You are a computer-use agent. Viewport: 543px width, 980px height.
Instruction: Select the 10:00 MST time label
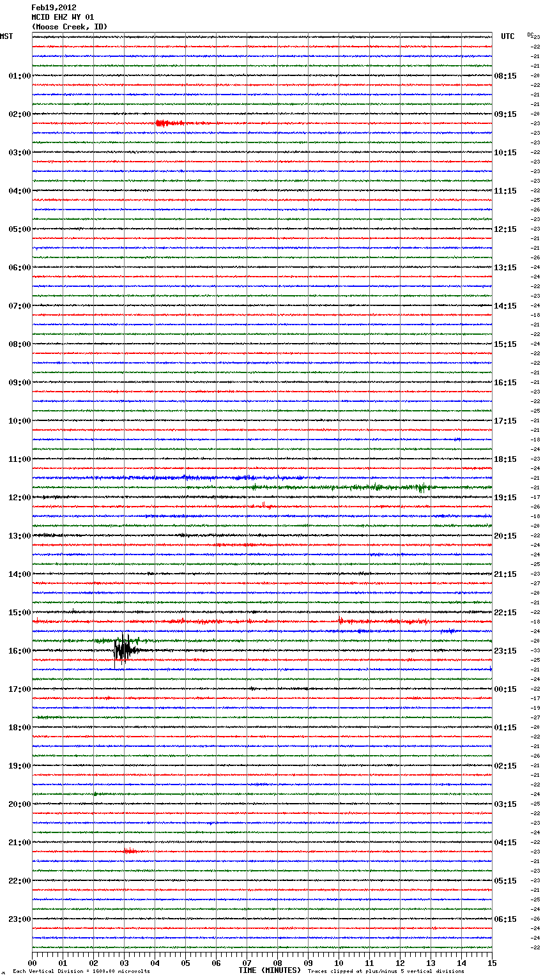(x=20, y=421)
